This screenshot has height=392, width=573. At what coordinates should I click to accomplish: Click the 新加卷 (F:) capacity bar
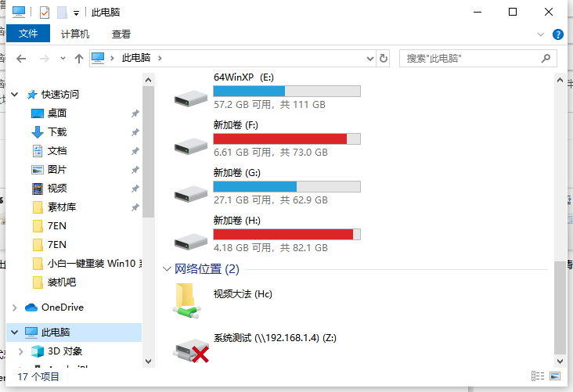pyautogui.click(x=286, y=138)
